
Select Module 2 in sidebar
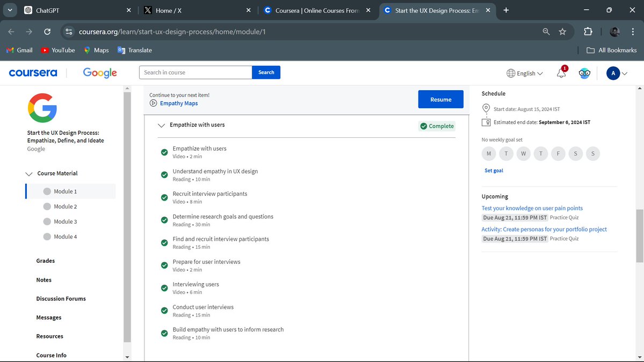point(70,206)
